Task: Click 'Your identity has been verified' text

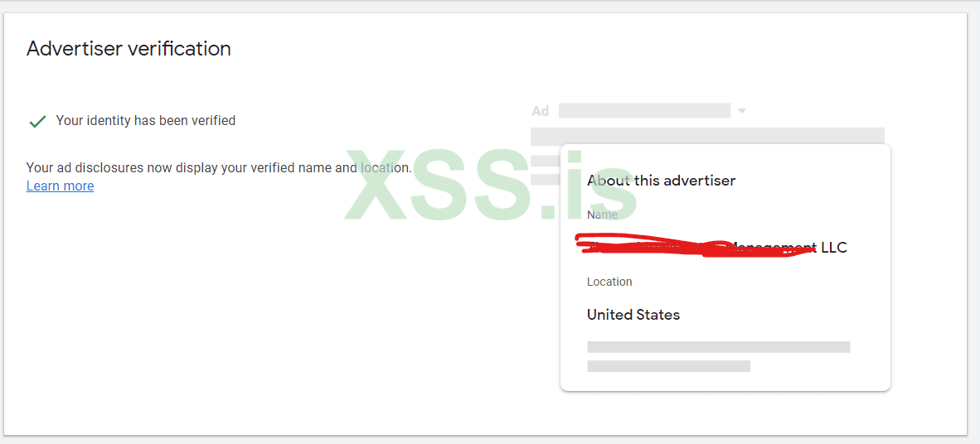Action: pyautogui.click(x=146, y=120)
